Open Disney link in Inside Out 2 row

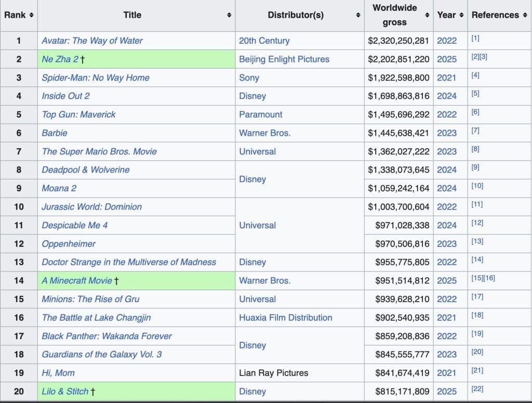click(252, 96)
